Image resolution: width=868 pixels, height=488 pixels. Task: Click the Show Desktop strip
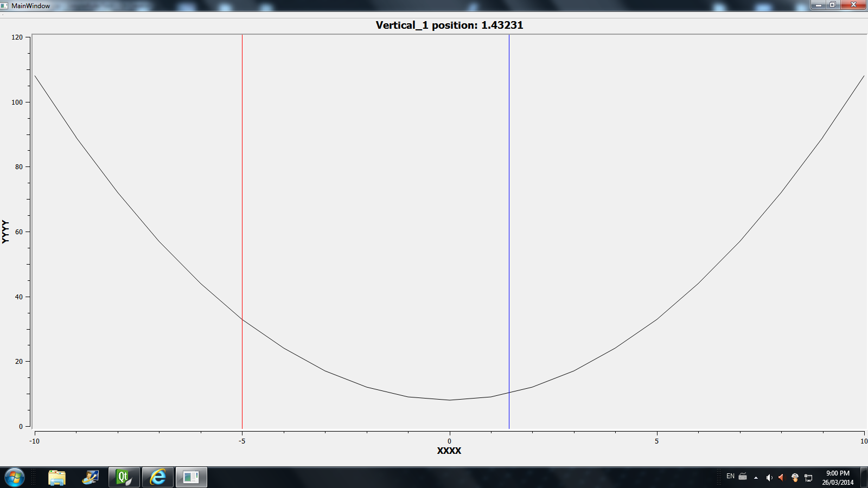pos(864,477)
